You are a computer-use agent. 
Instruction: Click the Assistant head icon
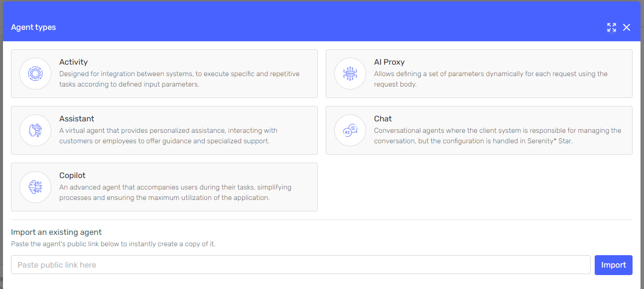point(35,130)
